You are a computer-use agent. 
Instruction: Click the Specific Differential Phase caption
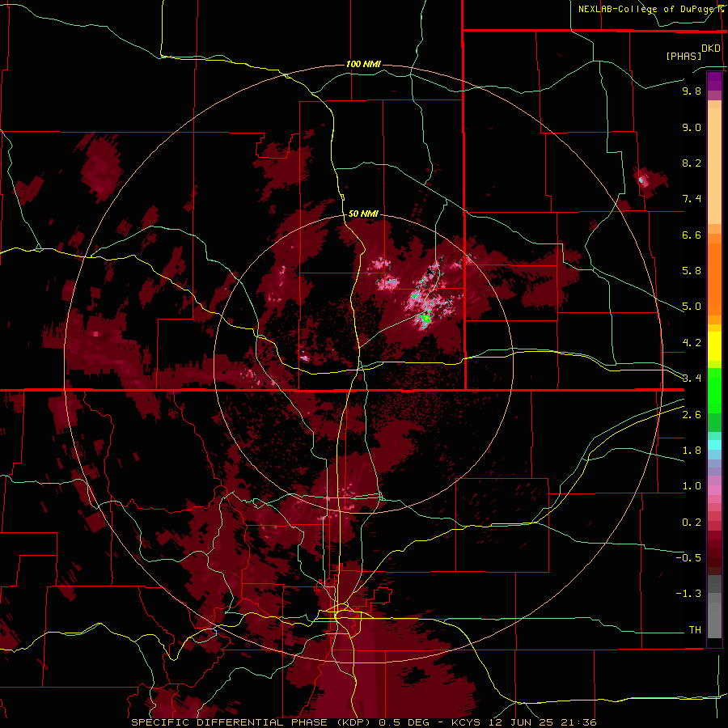click(x=253, y=722)
